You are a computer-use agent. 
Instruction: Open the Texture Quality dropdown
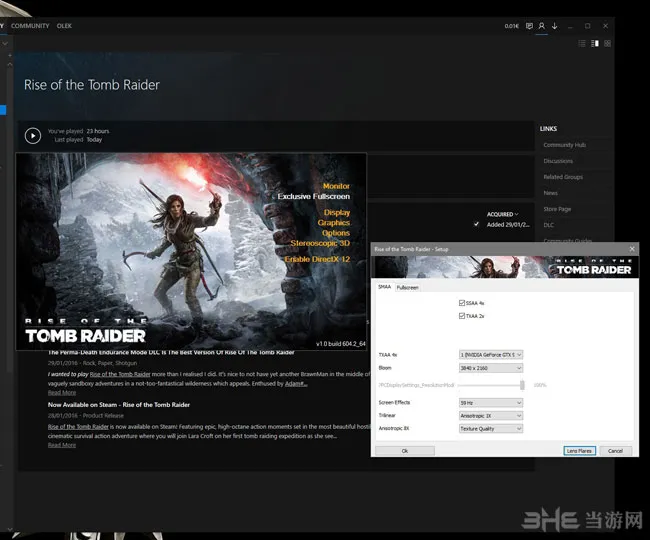coord(491,429)
